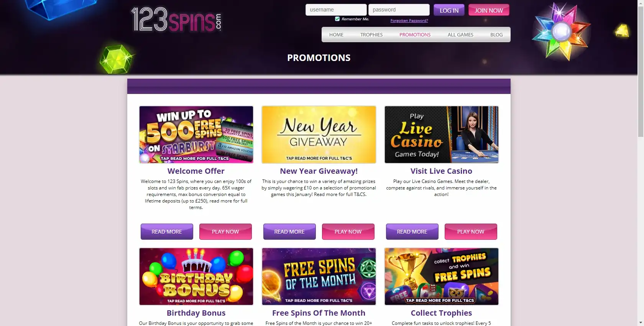
Task: Open the 500 Free Spins welcome banner
Action: click(x=196, y=135)
